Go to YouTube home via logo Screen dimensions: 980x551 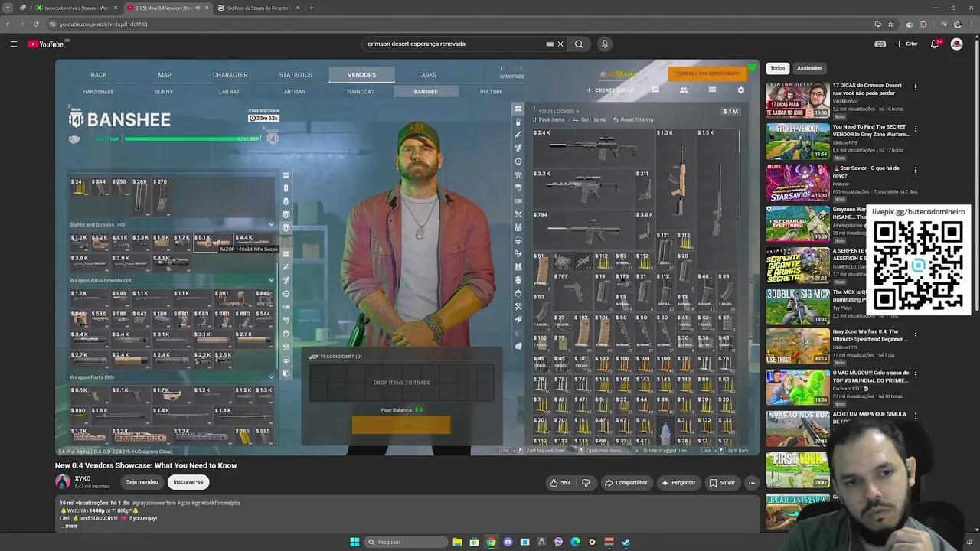pyautogui.click(x=47, y=44)
